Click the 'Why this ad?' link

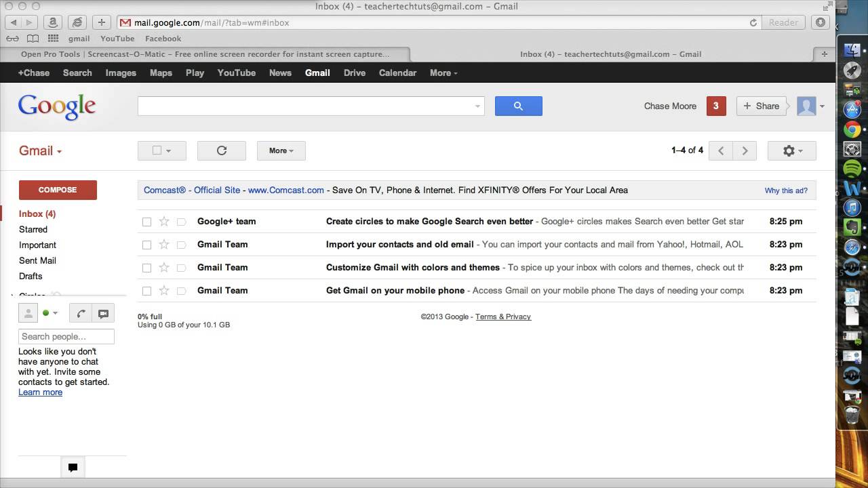[786, 190]
